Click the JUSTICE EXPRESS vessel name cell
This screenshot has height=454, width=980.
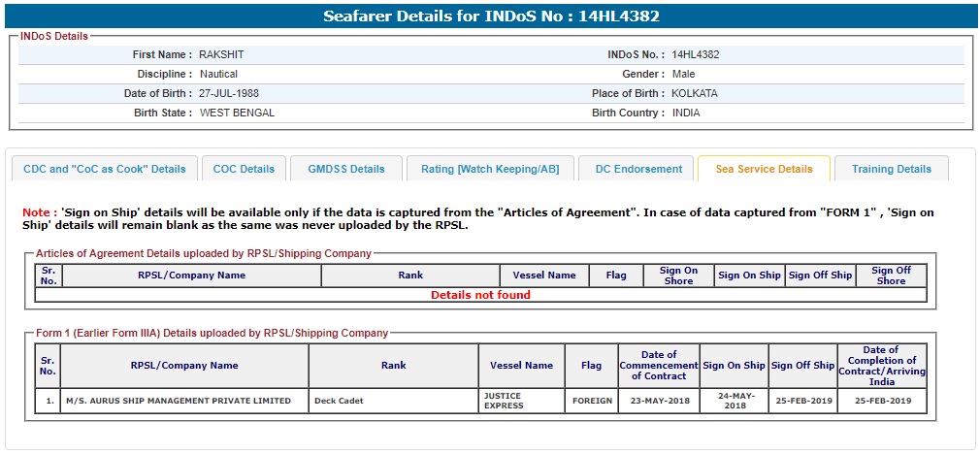point(505,401)
